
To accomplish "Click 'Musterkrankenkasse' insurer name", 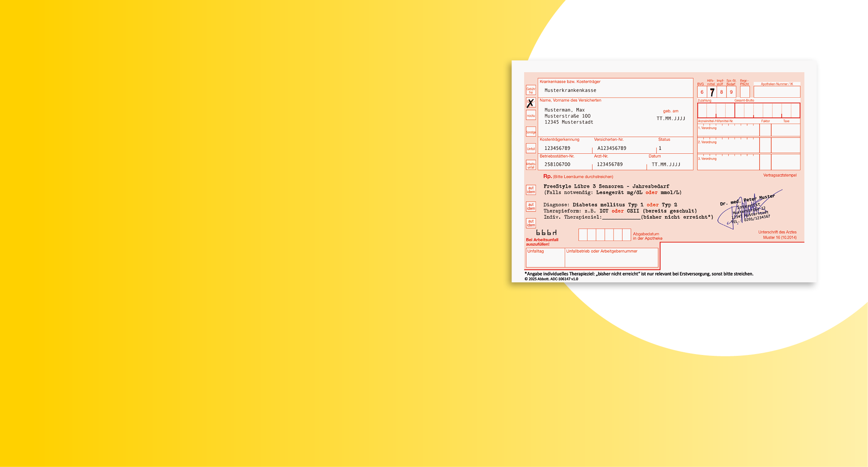I will [570, 91].
